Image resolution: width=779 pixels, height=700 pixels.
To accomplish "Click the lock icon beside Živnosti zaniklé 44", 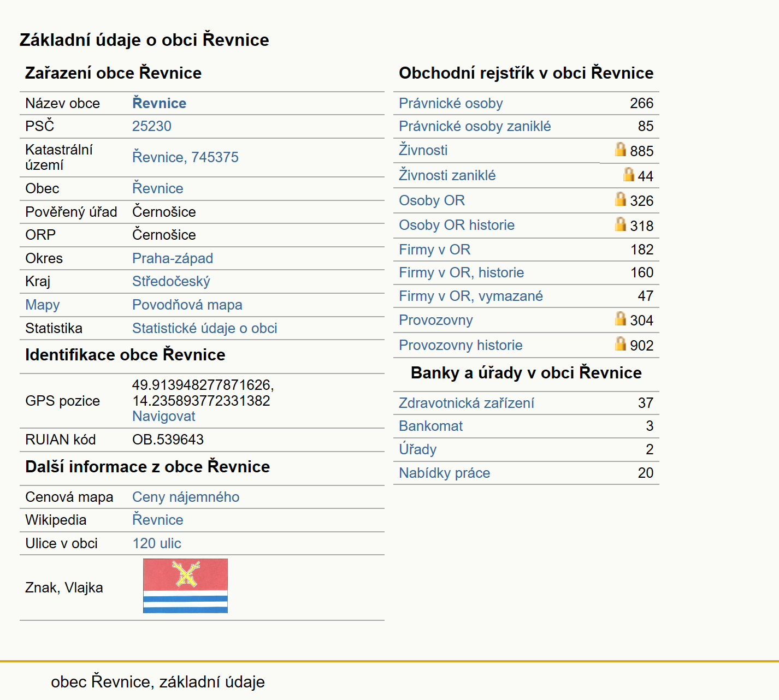I will (629, 174).
